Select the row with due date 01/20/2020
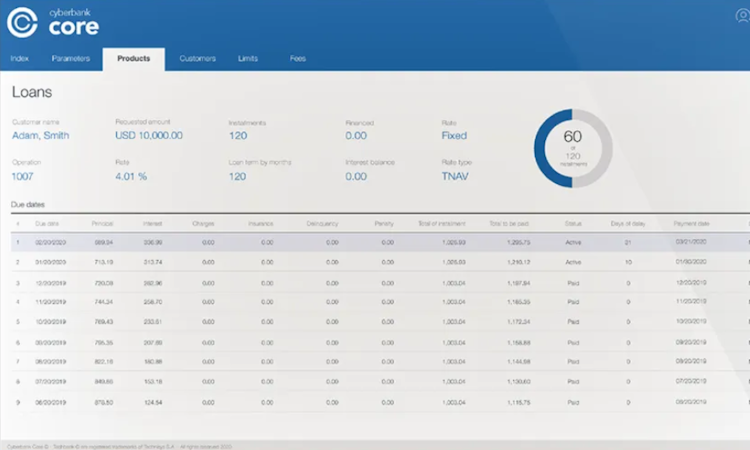Image resolution: width=750 pixels, height=450 pixels. point(380,262)
